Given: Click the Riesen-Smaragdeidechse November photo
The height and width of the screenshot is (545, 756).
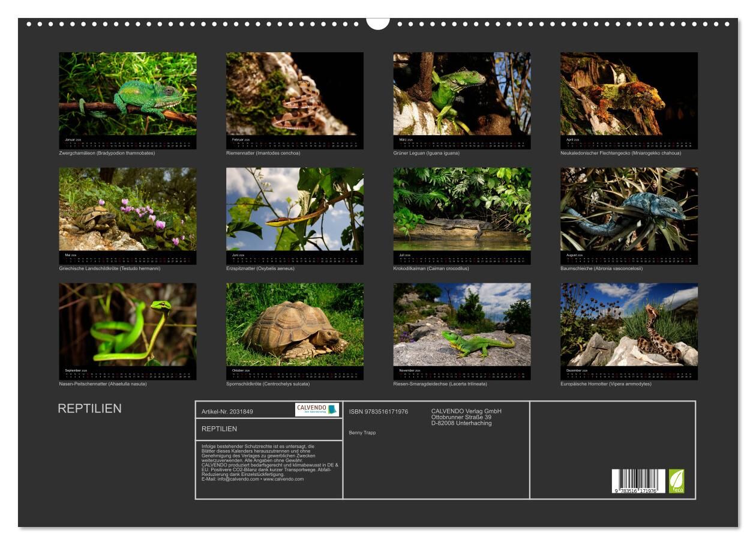Looking at the screenshot, I should pos(462,325).
